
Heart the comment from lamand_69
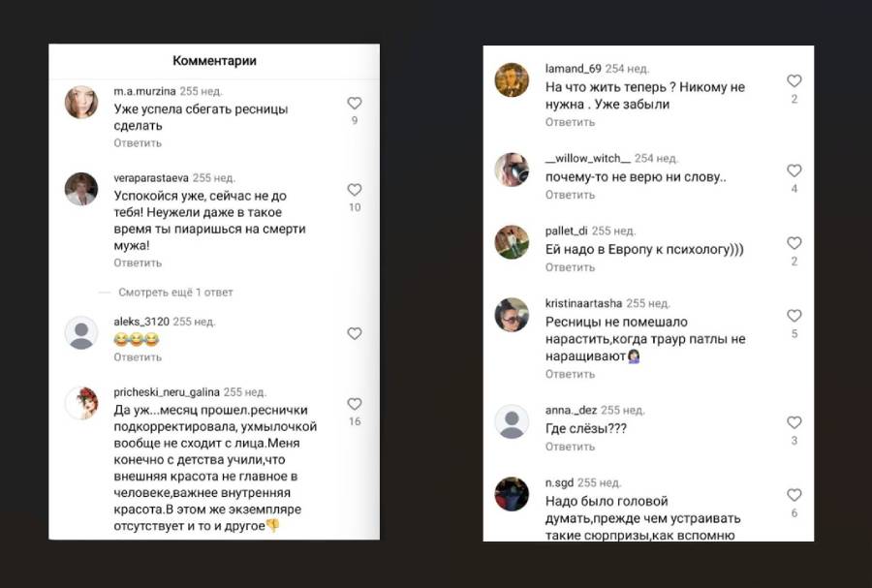[794, 81]
